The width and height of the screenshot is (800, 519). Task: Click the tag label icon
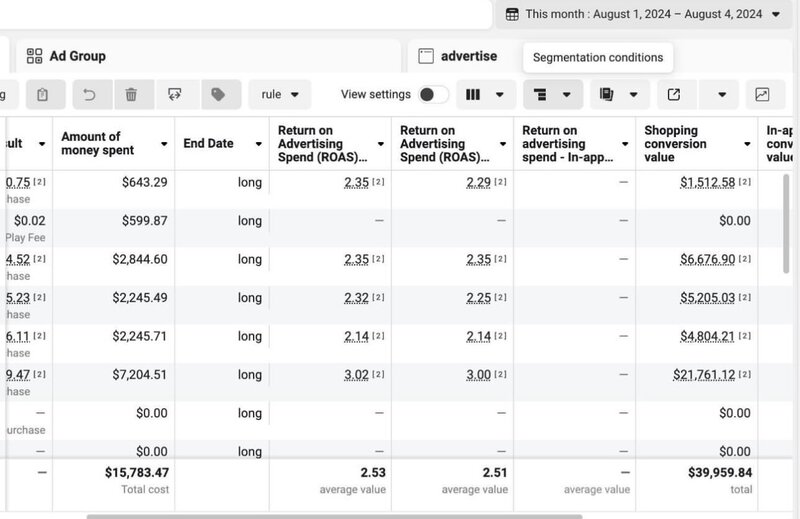[215, 95]
